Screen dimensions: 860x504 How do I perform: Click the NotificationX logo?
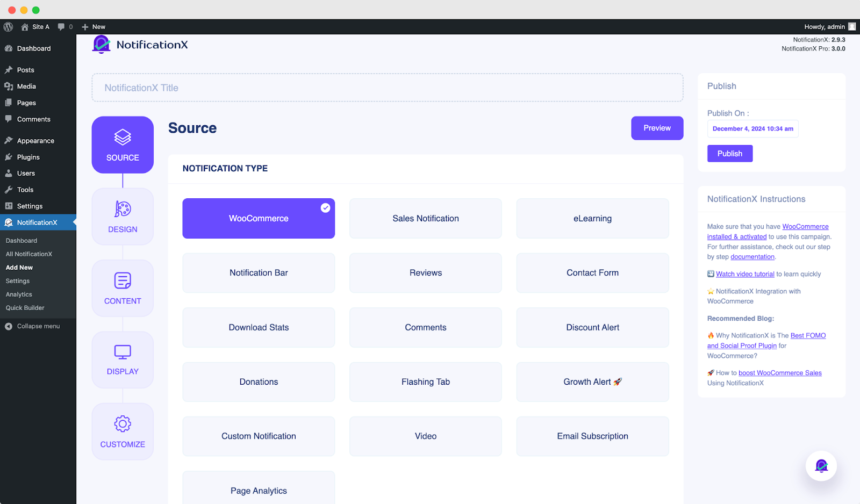[140, 45]
